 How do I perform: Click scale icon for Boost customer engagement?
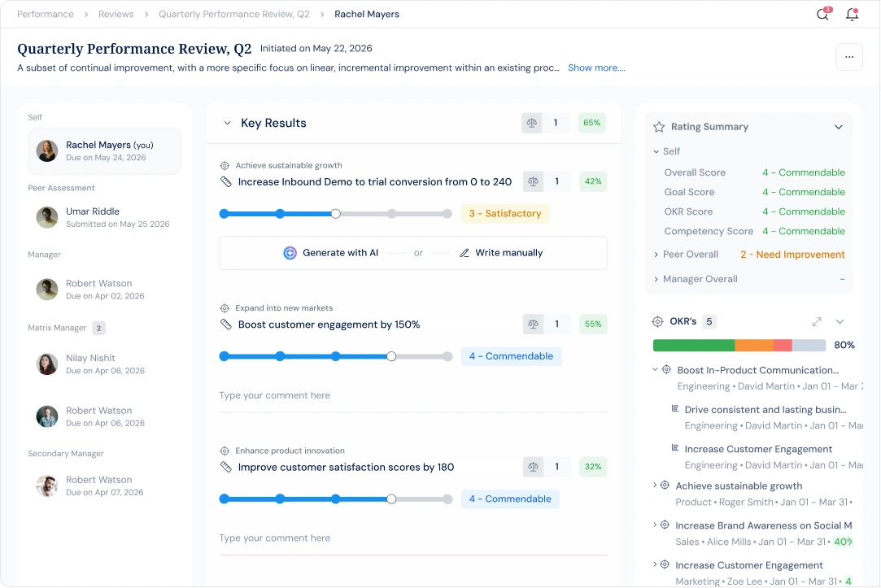533,324
